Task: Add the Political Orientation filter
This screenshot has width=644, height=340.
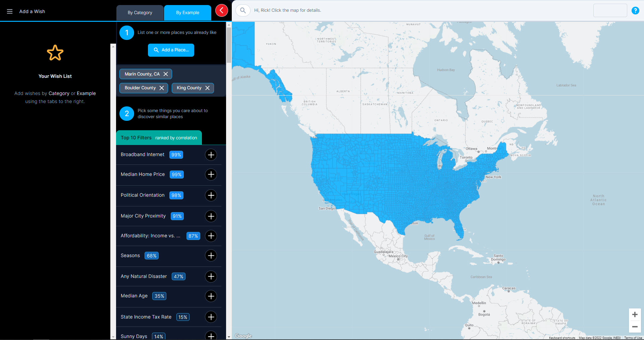Action: pyautogui.click(x=211, y=195)
